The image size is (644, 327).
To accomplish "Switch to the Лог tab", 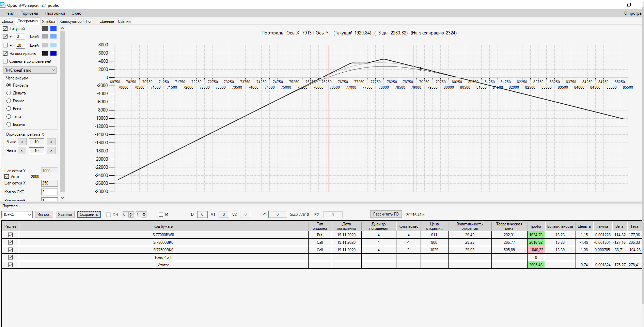I will (89, 21).
